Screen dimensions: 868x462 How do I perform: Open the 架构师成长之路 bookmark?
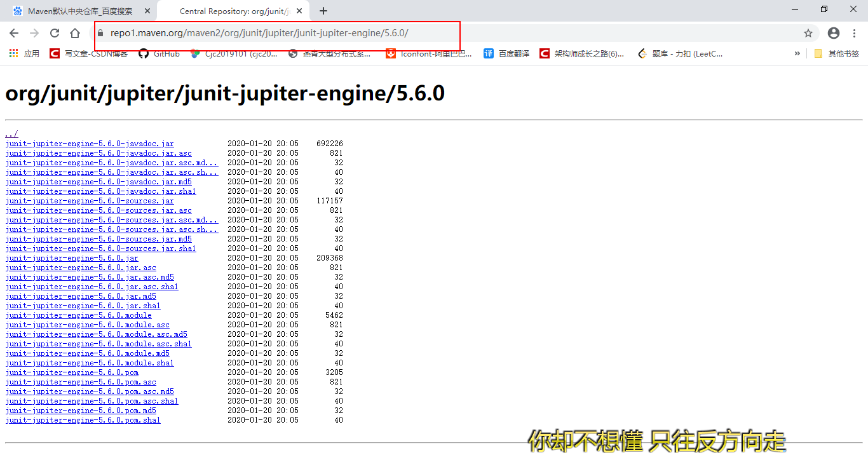(582, 54)
